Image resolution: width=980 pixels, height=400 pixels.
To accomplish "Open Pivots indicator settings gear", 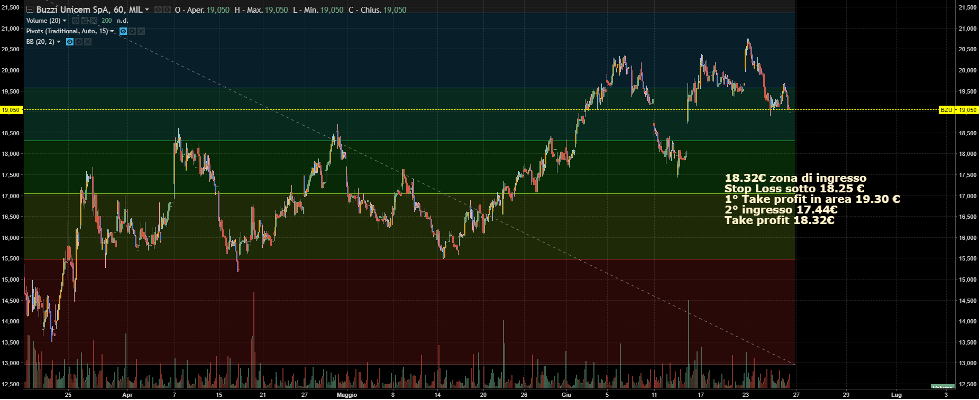I will tap(132, 31).
